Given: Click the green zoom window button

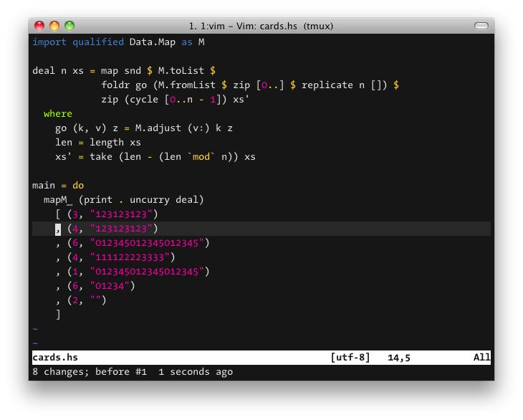Looking at the screenshot, I should [x=69, y=26].
